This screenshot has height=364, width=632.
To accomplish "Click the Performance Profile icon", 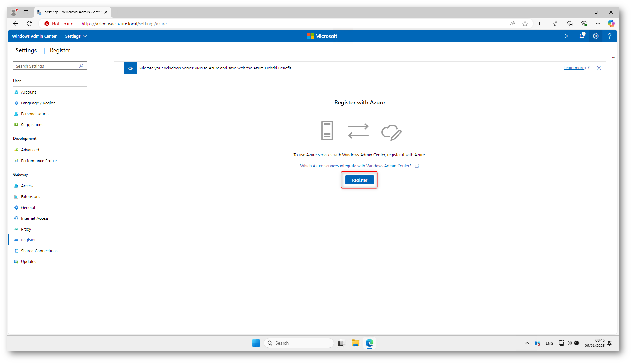I will 16,161.
